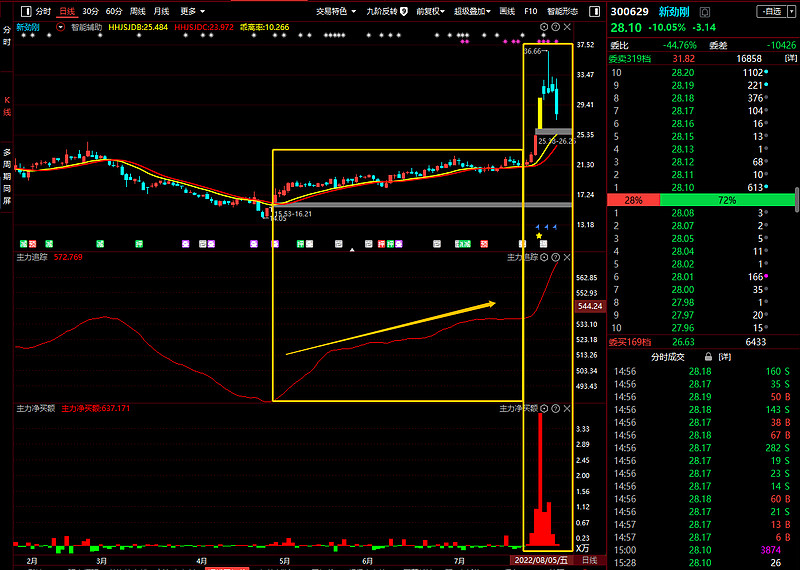This screenshot has width=800, height=570.
Task: Expand the 超级叠加 dropdown
Action: click(472, 11)
